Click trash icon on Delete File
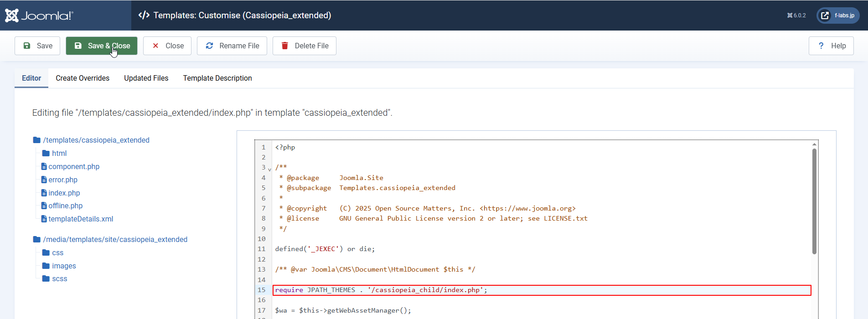The height and width of the screenshot is (319, 868). tap(285, 46)
